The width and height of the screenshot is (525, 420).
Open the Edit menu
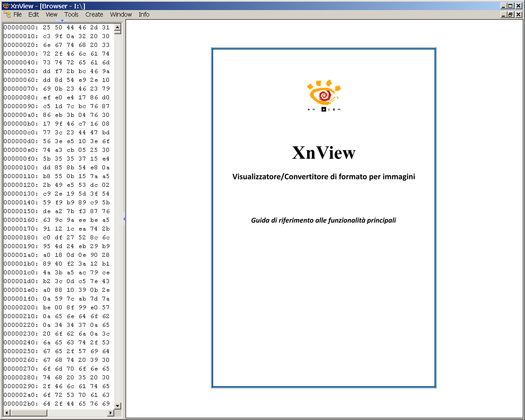tap(34, 14)
